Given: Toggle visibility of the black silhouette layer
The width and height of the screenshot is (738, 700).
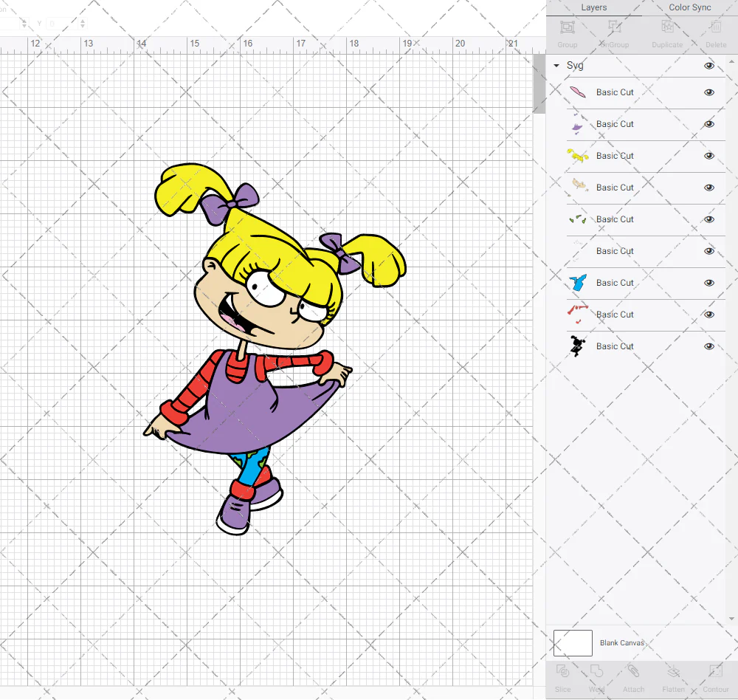Looking at the screenshot, I should (709, 346).
